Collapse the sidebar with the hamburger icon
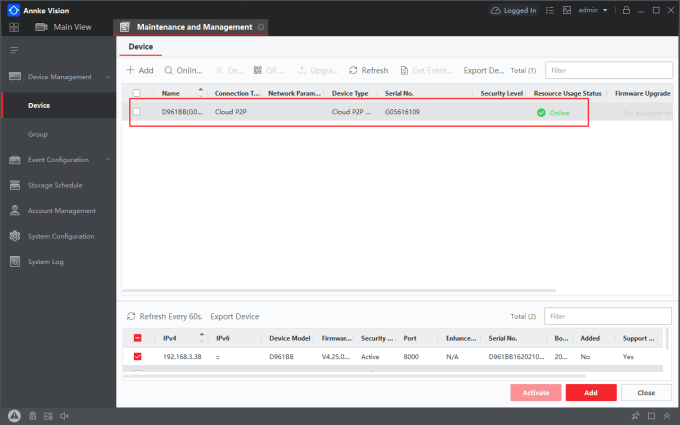 pyautogui.click(x=14, y=50)
